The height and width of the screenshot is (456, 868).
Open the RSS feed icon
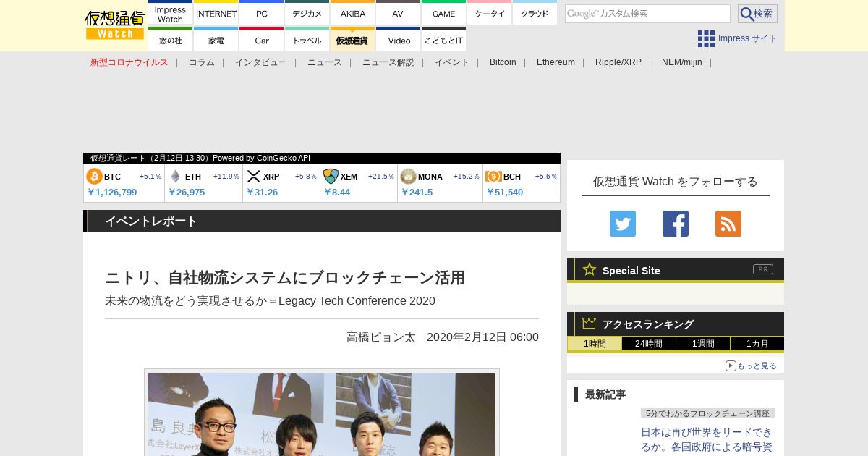click(x=728, y=224)
